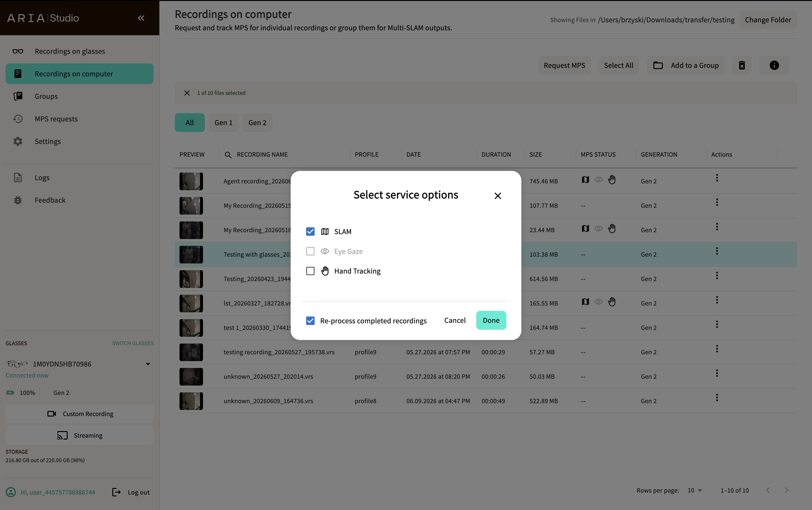Click Select All
The width and height of the screenshot is (812, 510).
(x=618, y=65)
